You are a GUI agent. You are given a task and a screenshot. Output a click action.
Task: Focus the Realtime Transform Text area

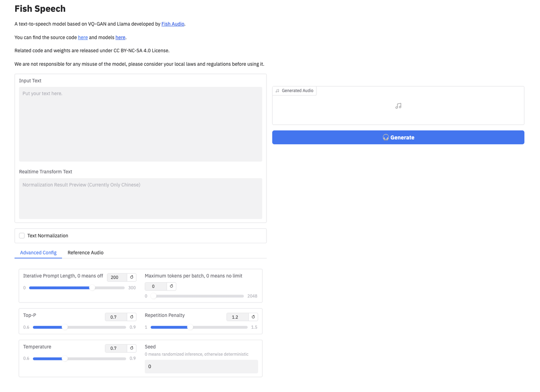[140, 199]
